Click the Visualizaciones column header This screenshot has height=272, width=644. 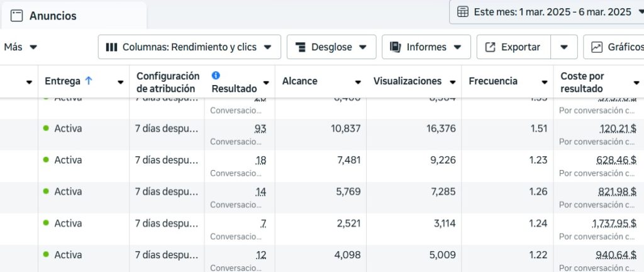pyautogui.click(x=407, y=81)
